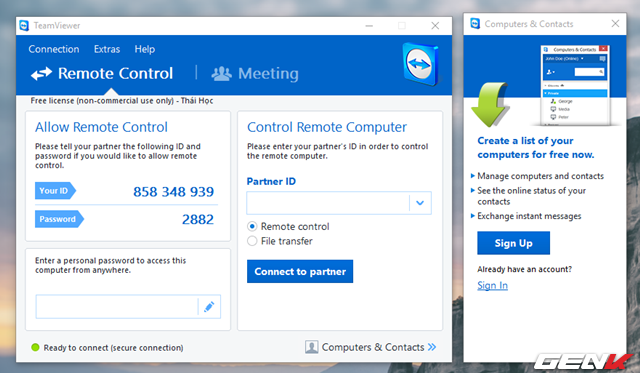Click the Computers & Contacts window title icon

[x=475, y=24]
